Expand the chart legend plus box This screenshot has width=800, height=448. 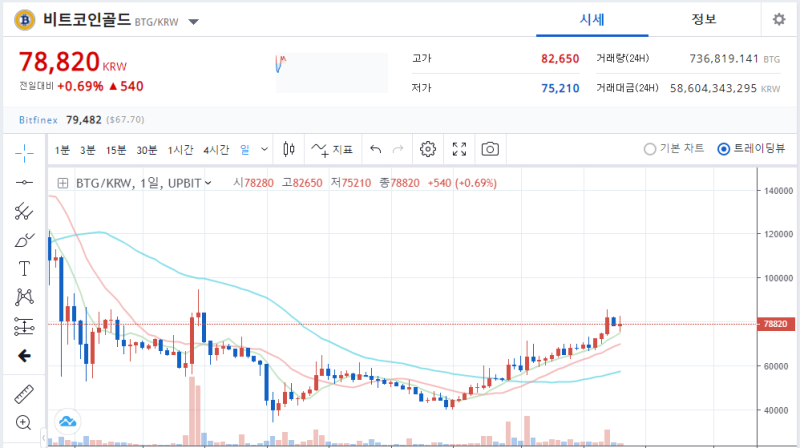[63, 183]
